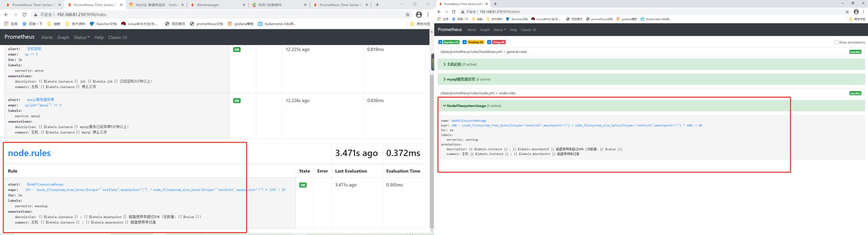Toggle the Pending alerts filter checkbox

click(x=464, y=42)
